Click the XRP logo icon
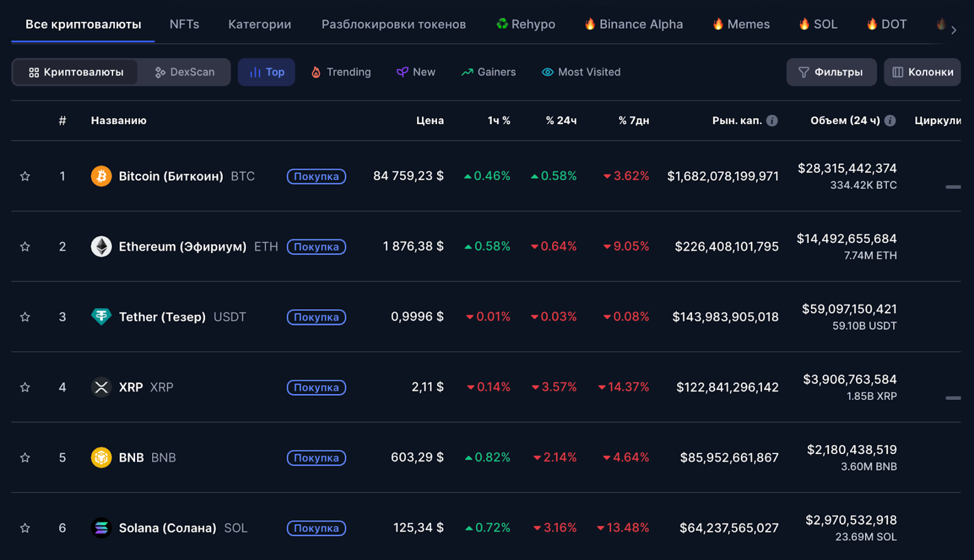Viewport: 974px width, 560px height. click(x=101, y=387)
